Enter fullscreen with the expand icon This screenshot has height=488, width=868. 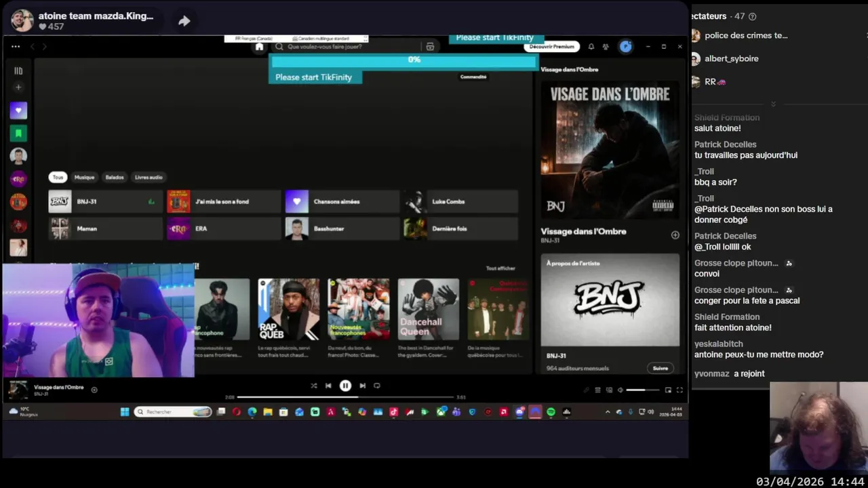click(679, 390)
